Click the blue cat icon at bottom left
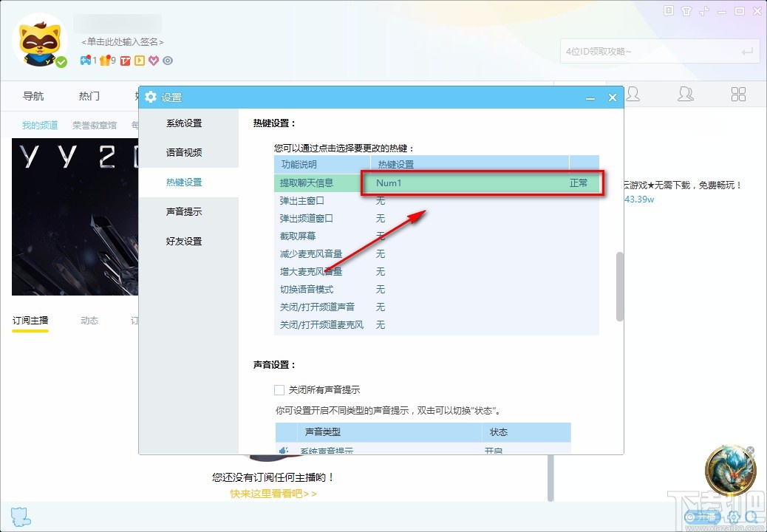The image size is (767, 532). pos(21,516)
